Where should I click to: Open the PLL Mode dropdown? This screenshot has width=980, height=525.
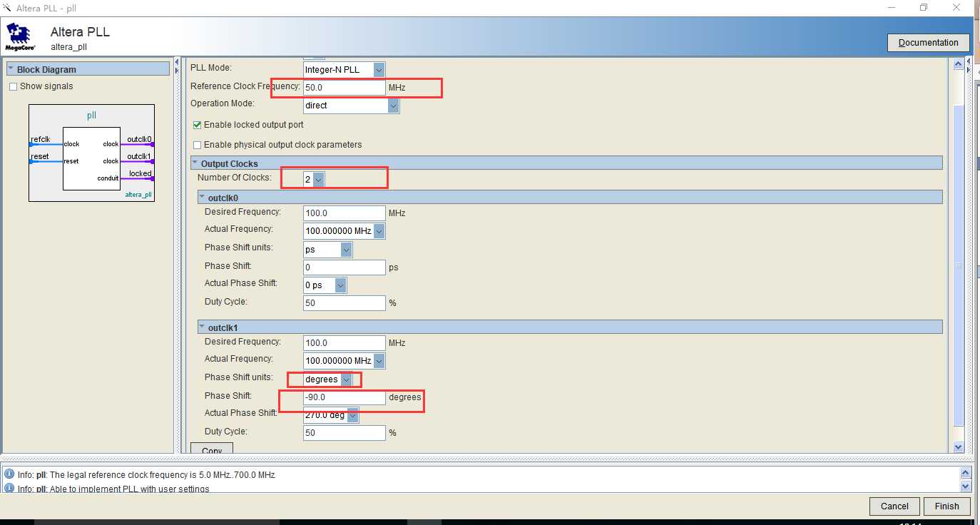coord(379,69)
